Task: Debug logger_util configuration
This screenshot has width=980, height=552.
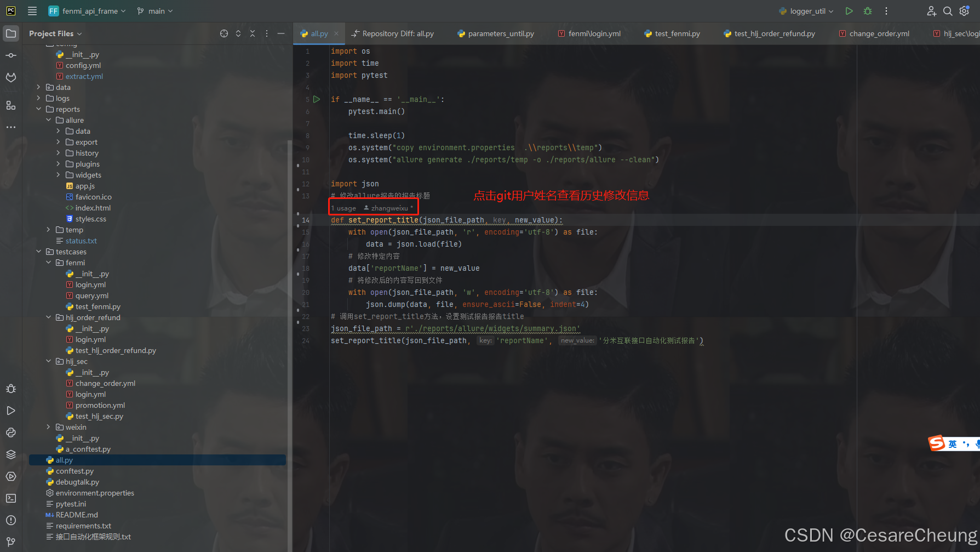Action: [868, 11]
